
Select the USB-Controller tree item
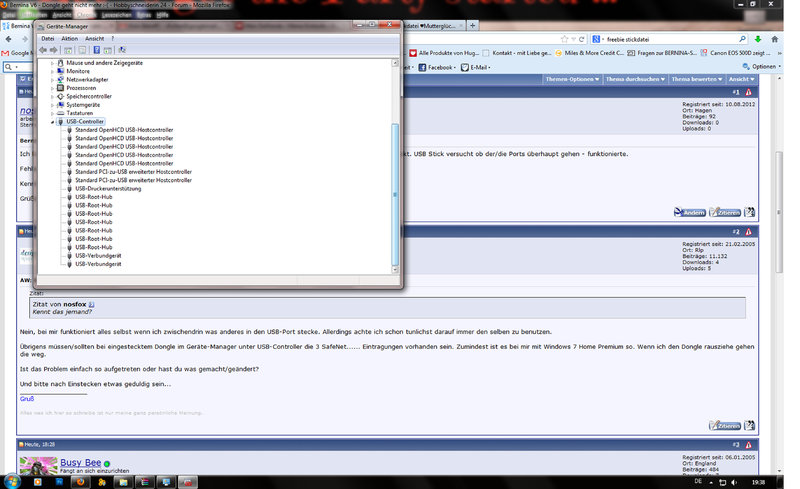tap(85, 121)
